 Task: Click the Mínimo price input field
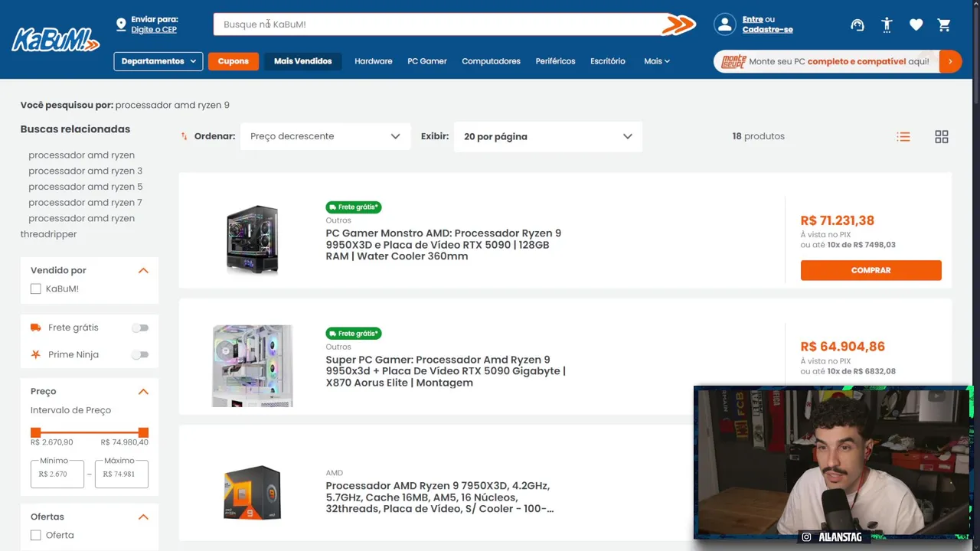tap(57, 474)
